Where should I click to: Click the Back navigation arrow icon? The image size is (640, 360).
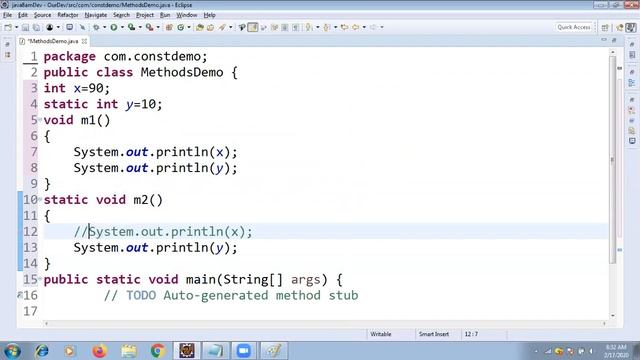[356, 27]
